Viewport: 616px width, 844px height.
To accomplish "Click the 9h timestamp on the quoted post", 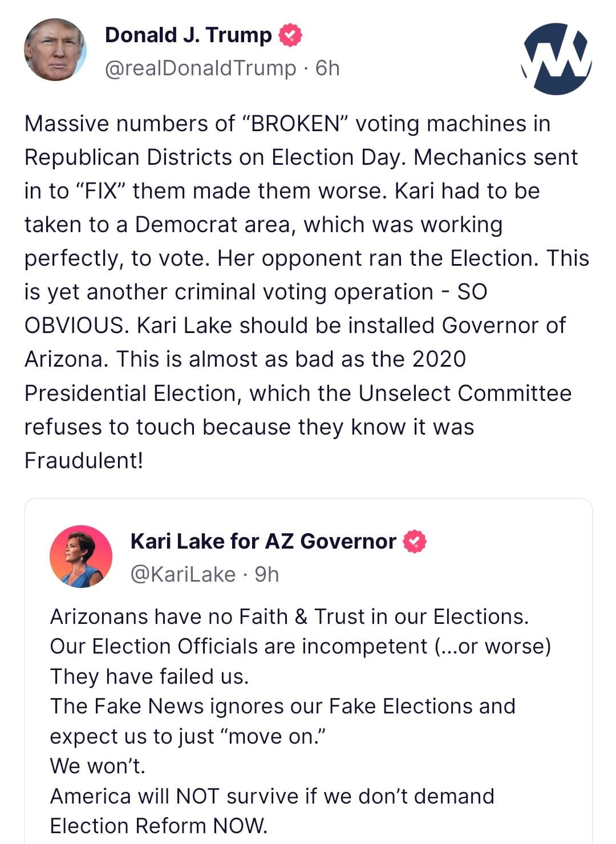I will (x=266, y=574).
